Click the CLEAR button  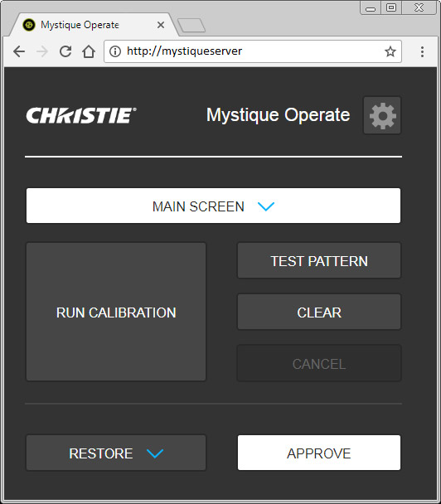click(319, 312)
